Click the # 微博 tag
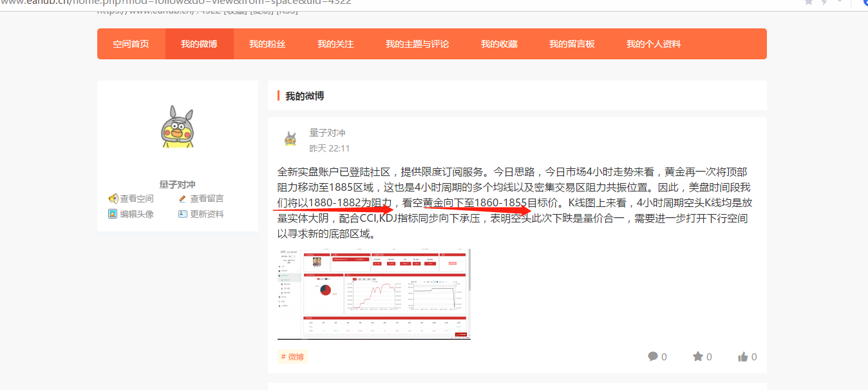Viewport: 868px width, 390px height. [x=292, y=356]
